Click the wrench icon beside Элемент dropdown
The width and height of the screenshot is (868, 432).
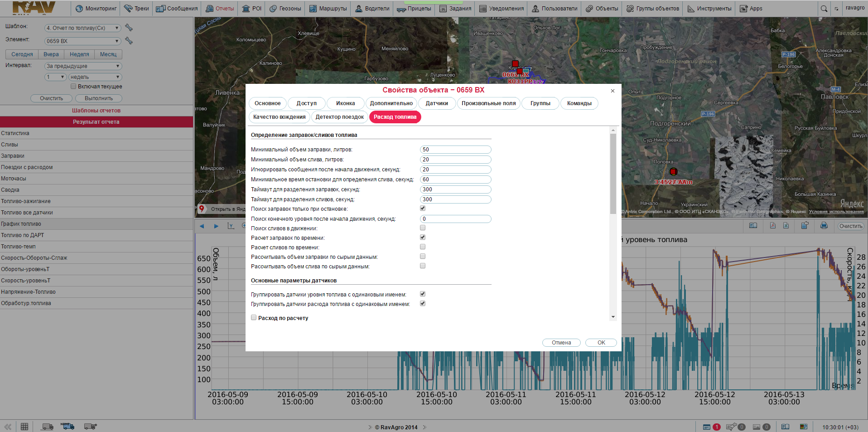[129, 41]
